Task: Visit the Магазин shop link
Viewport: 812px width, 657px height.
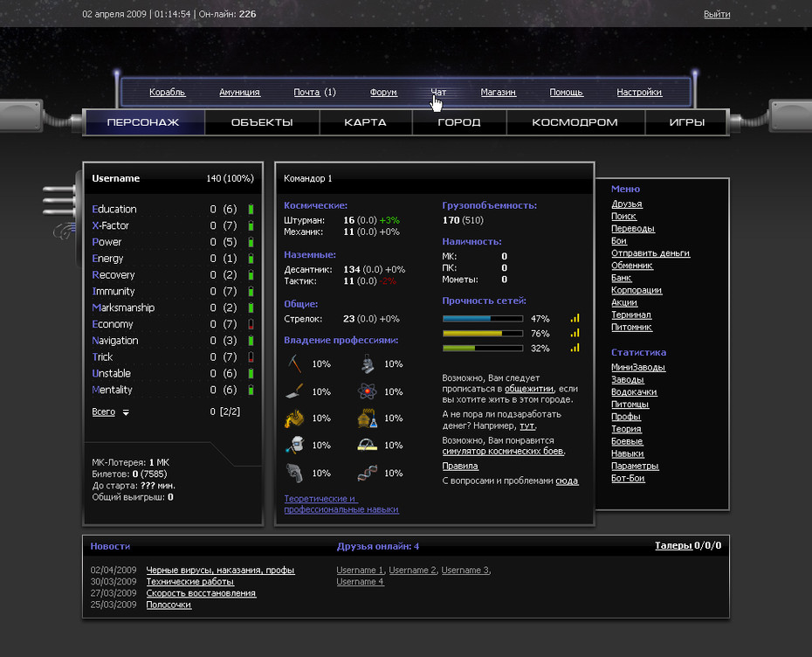Action: point(499,93)
